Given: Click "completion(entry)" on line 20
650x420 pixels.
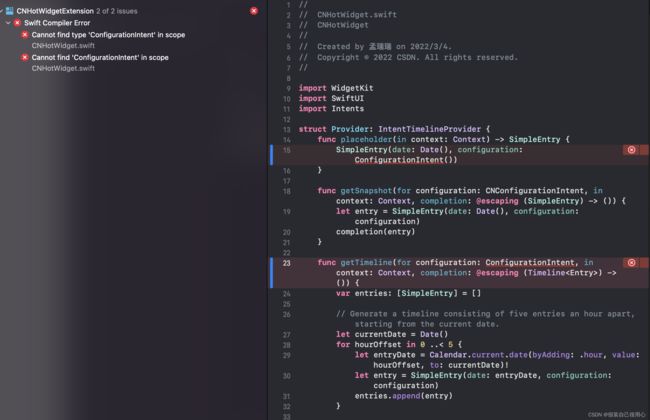Looking at the screenshot, I should click(x=375, y=232).
